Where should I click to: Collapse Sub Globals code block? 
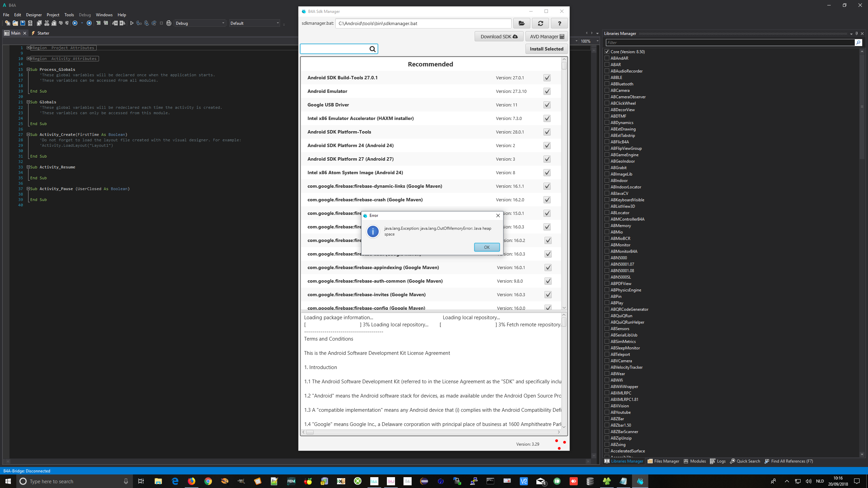tap(28, 102)
